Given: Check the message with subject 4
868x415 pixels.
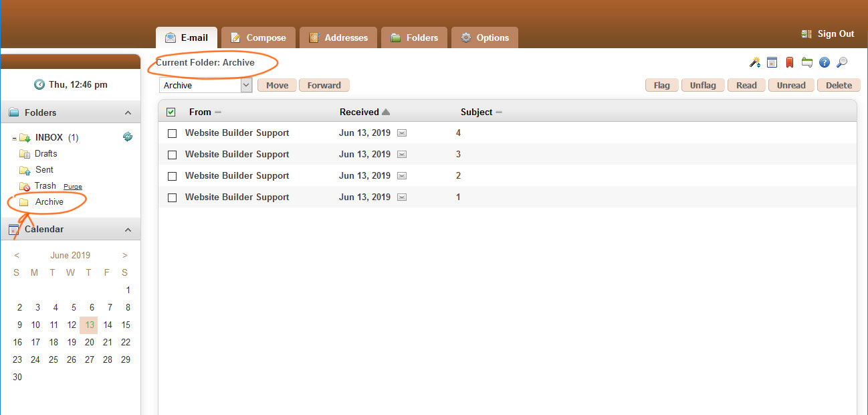Looking at the screenshot, I should tap(172, 133).
